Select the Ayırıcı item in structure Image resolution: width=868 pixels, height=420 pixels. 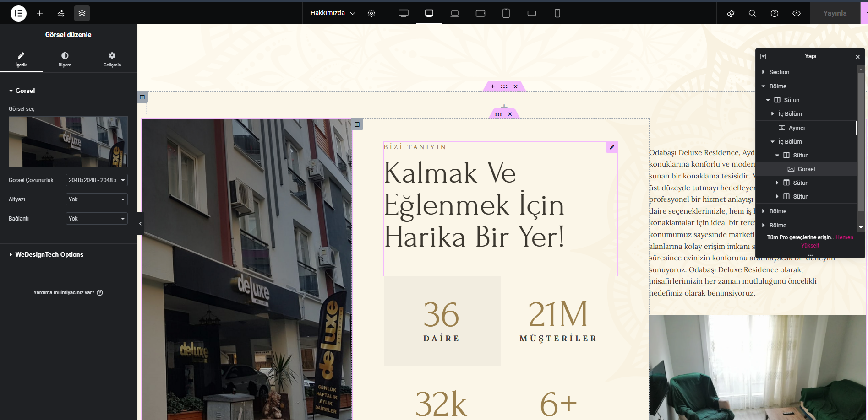pyautogui.click(x=797, y=128)
